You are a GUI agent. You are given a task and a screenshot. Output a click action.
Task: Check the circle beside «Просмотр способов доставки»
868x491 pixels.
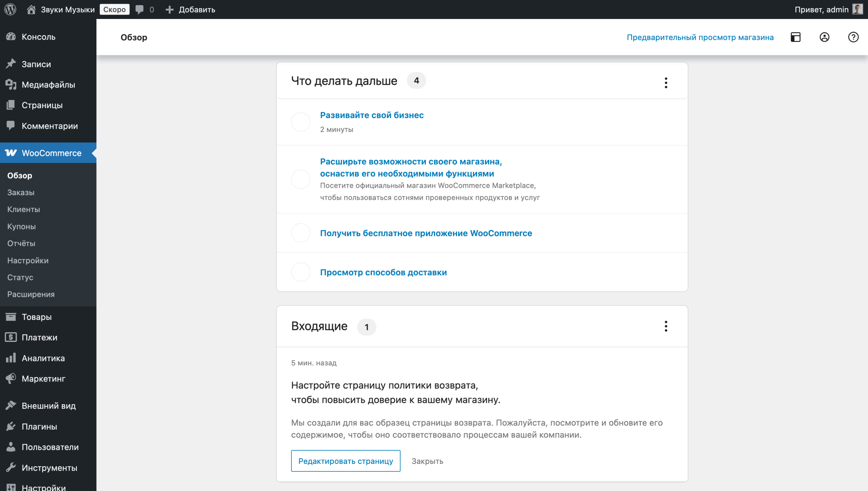[x=301, y=272]
